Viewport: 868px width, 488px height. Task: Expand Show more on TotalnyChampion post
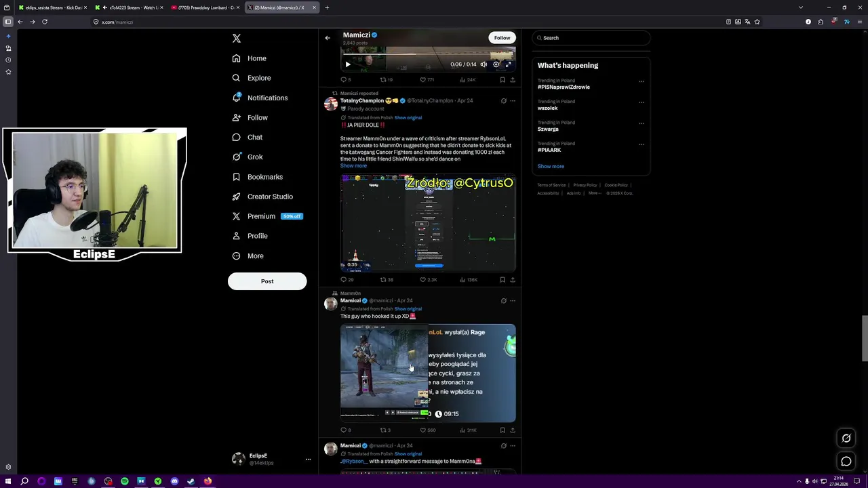tap(353, 166)
